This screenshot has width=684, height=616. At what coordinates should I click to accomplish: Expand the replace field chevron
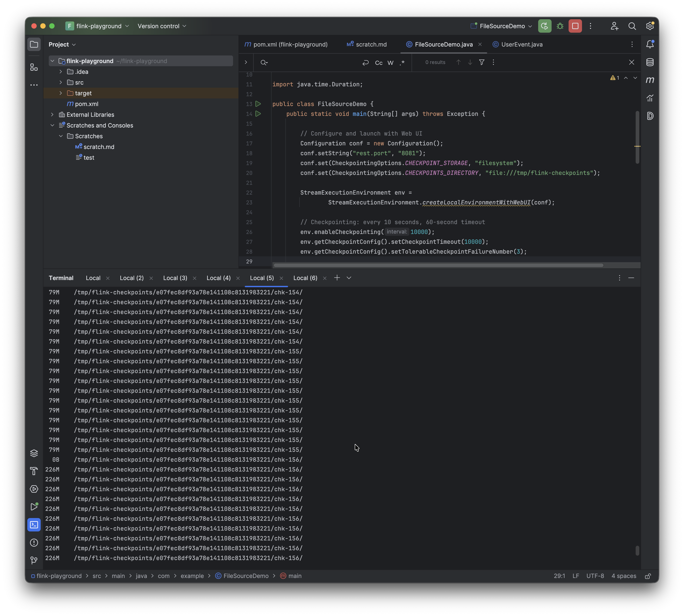click(x=246, y=62)
